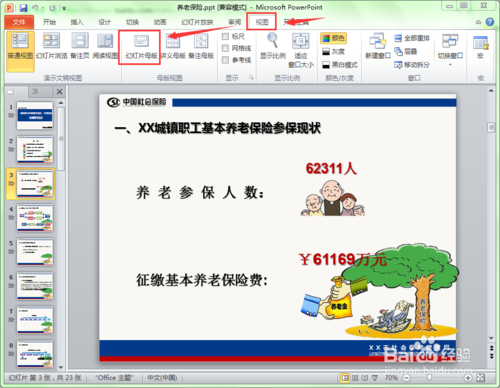Open the Handout Master (讲义母版)
Viewport: 500px width, 388px height.
coord(173,46)
